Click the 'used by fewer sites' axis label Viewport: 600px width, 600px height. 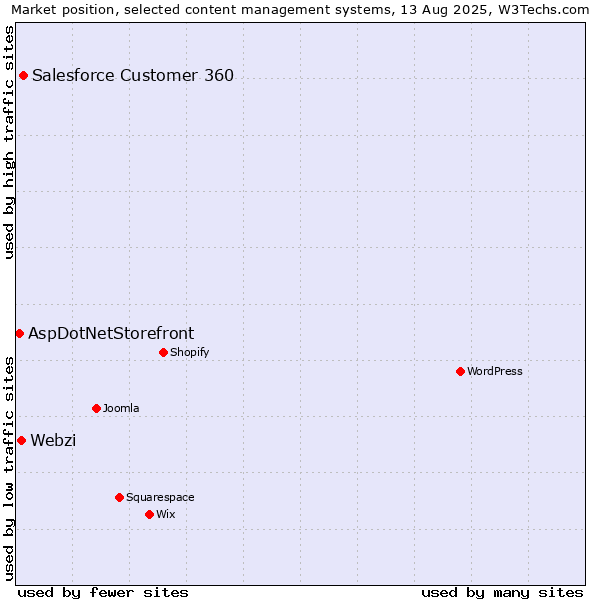pos(103,593)
